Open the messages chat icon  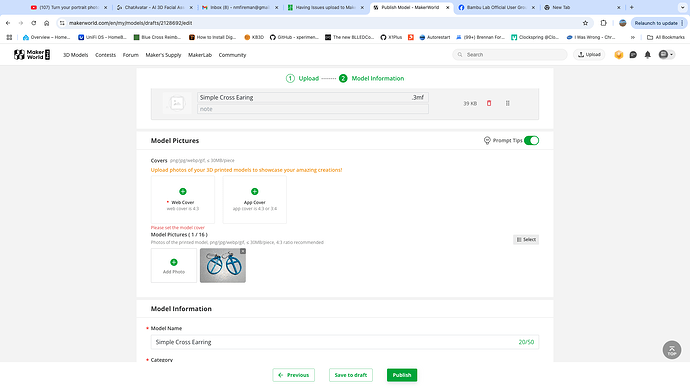pyautogui.click(x=633, y=55)
